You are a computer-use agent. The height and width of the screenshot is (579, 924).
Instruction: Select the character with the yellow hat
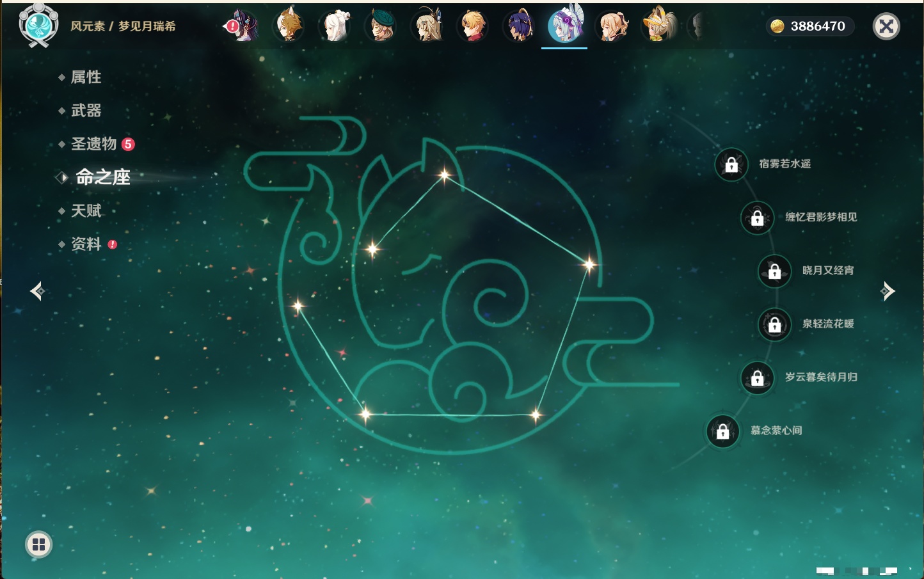coord(658,26)
